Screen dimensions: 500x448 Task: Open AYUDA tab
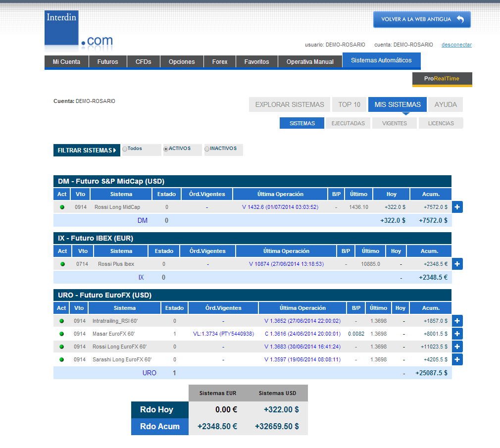(x=446, y=104)
